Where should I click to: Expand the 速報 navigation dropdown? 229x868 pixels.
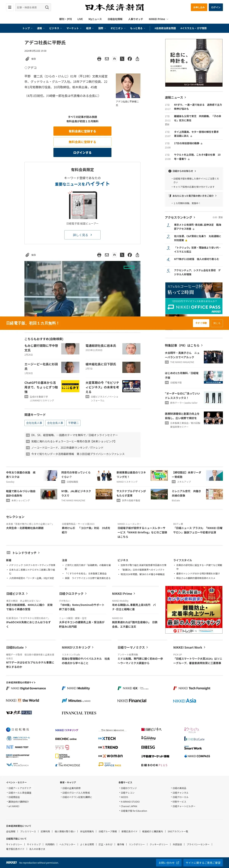point(40,28)
